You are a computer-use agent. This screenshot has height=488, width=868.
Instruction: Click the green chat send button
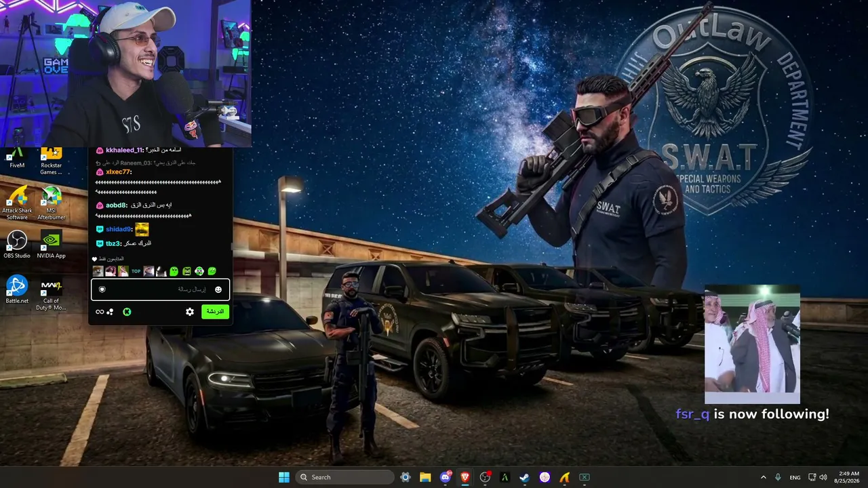pyautogui.click(x=215, y=312)
